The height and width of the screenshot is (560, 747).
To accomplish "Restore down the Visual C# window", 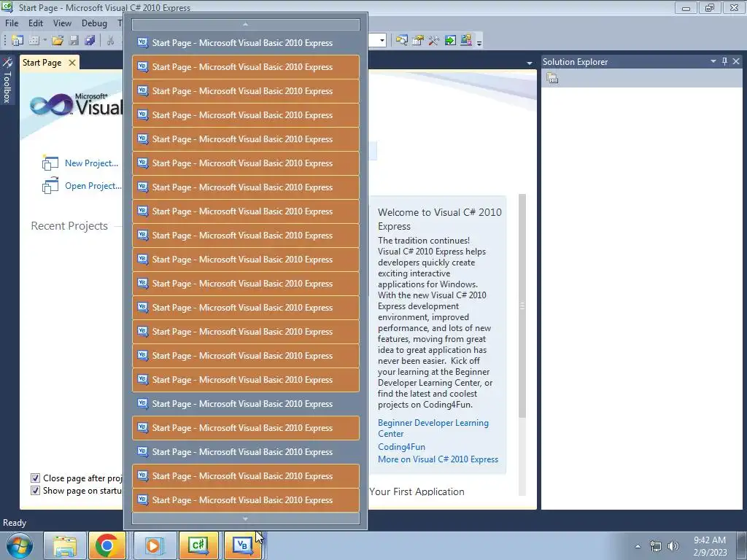I will click(710, 7).
